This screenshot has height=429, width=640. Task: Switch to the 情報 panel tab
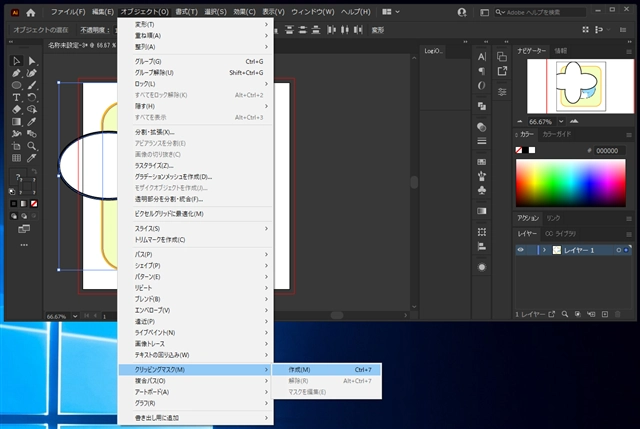coord(561,49)
